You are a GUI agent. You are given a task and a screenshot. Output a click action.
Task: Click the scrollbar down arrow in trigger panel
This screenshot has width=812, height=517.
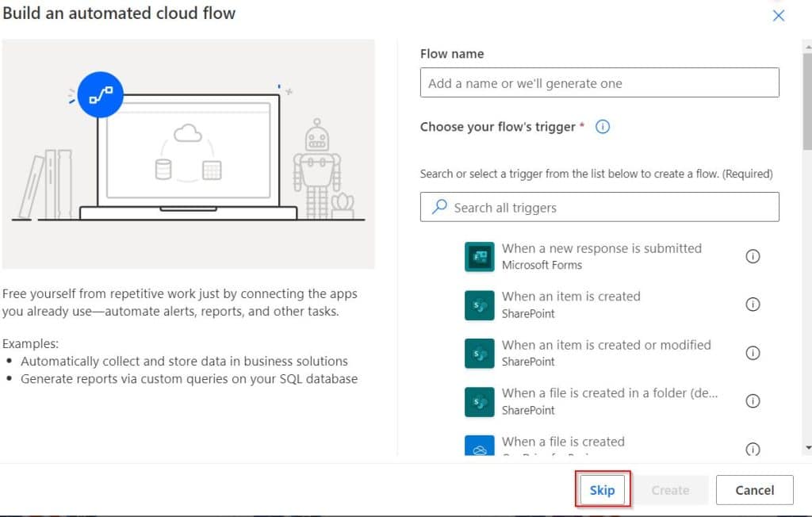pyautogui.click(x=808, y=447)
